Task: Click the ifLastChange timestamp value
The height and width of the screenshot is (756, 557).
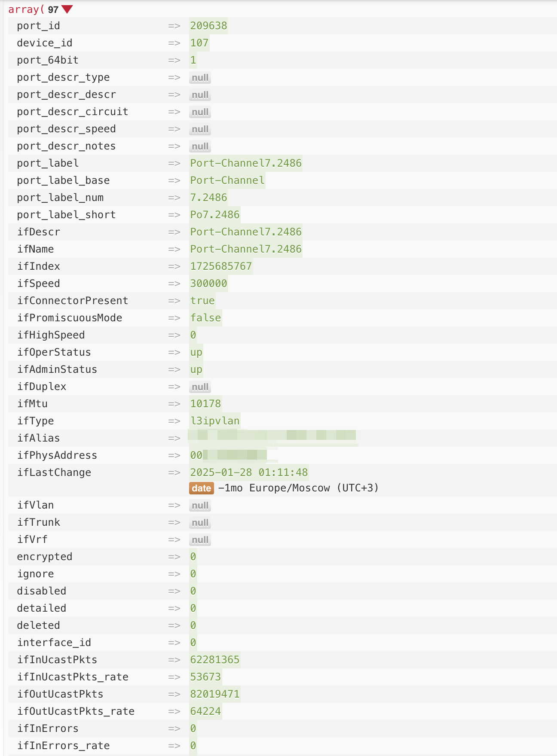Action: 249,472
